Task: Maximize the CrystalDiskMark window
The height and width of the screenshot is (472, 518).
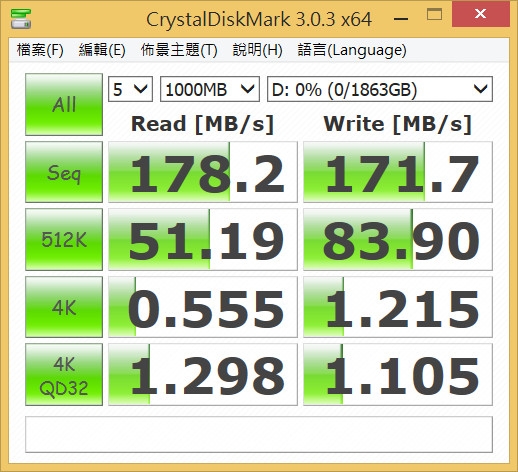Action: [x=434, y=15]
